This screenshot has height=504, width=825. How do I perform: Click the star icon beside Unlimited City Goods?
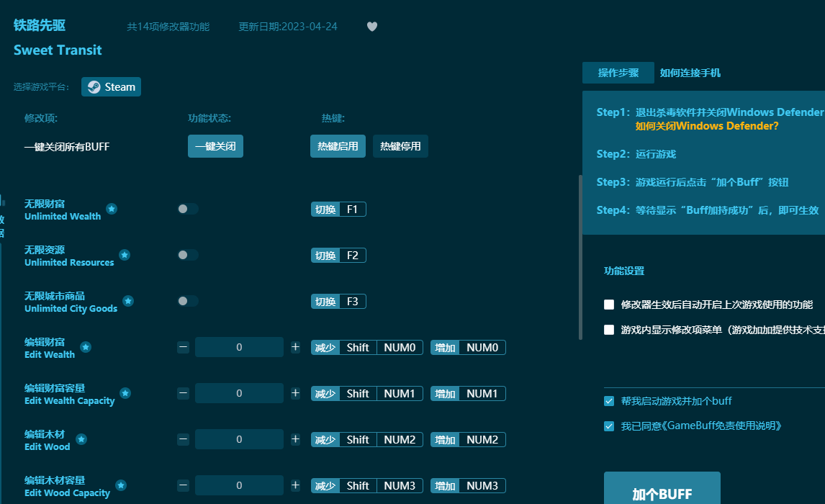(x=128, y=301)
